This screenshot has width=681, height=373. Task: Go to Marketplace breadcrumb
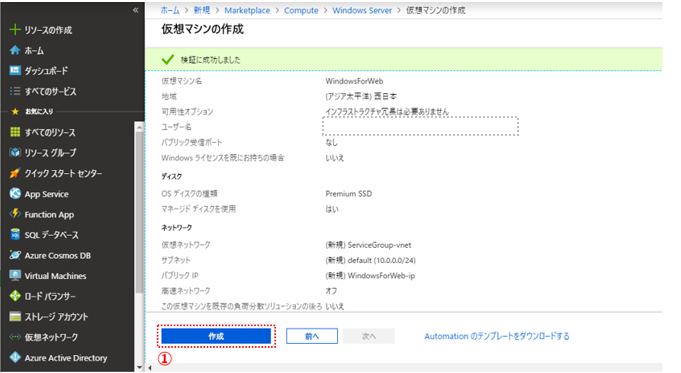coord(247,10)
